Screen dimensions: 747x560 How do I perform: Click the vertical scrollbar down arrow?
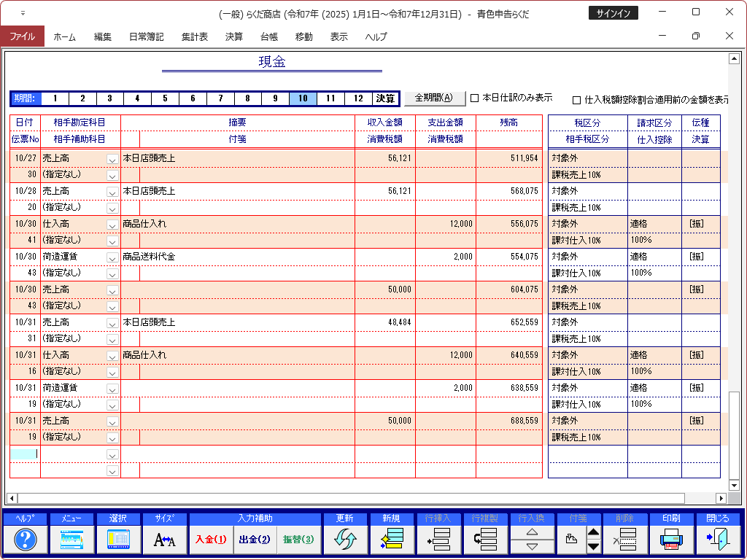tap(734, 484)
